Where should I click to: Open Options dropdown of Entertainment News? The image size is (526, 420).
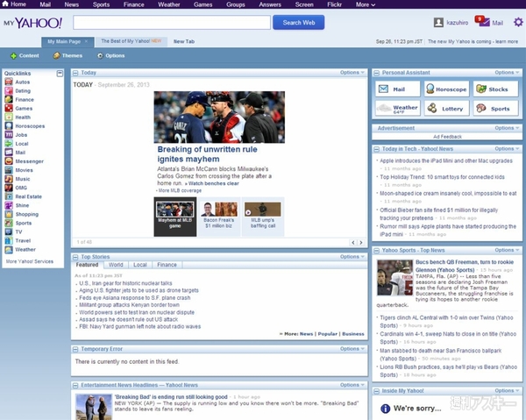point(352,385)
